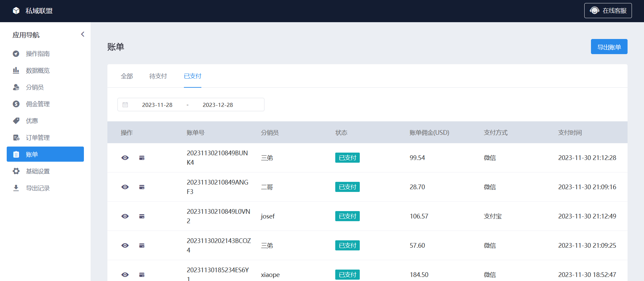This screenshot has height=281, width=644.
Task: Click the 分销员 person icon
Action: [16, 87]
